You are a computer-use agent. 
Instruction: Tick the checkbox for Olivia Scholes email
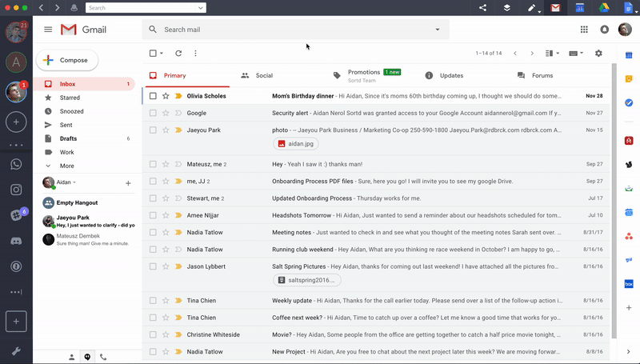tap(153, 96)
